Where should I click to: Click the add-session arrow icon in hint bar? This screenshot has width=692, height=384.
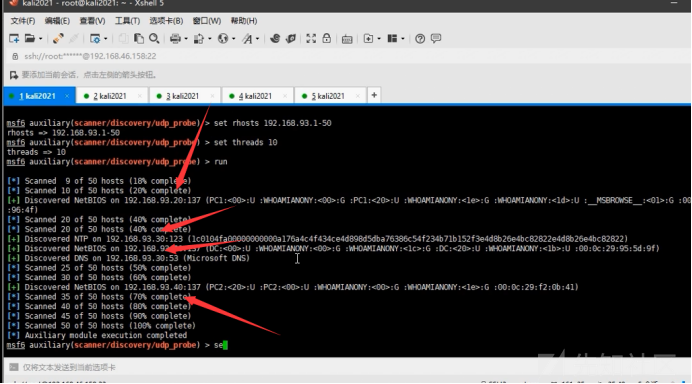14,75
